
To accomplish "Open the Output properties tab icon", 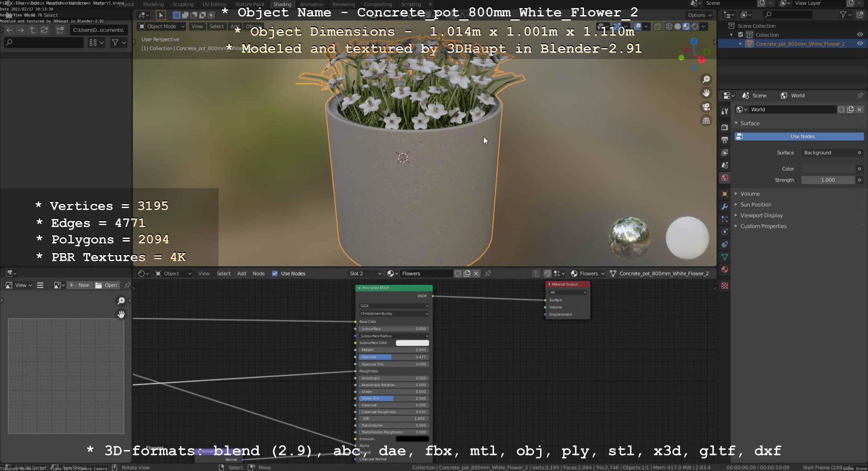I will (x=725, y=140).
